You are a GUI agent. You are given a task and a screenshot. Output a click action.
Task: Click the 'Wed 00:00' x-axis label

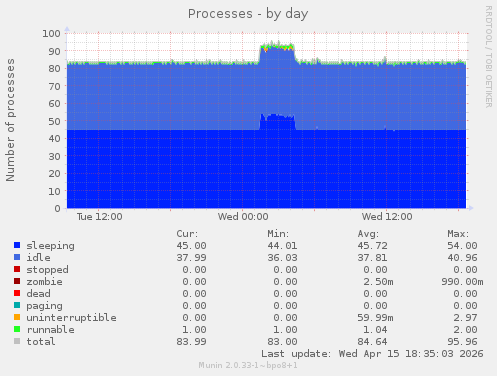(x=243, y=217)
